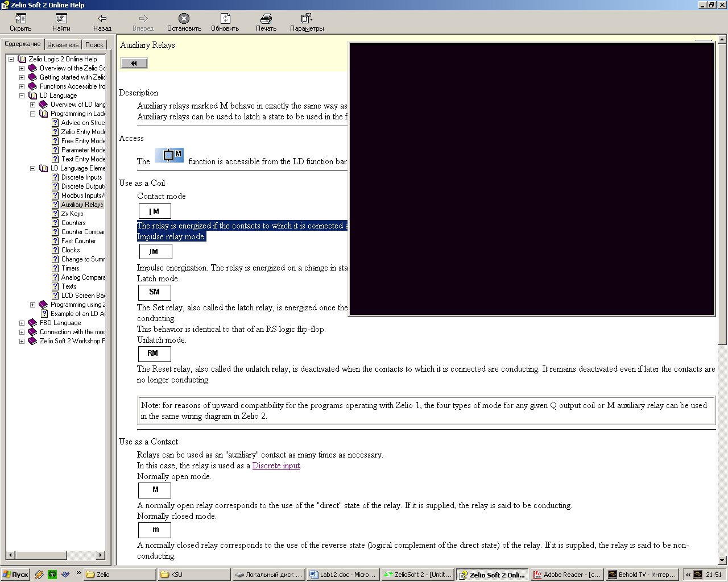The image size is (728, 582).
Task: Switch to the Указатель tab
Action: pos(63,45)
